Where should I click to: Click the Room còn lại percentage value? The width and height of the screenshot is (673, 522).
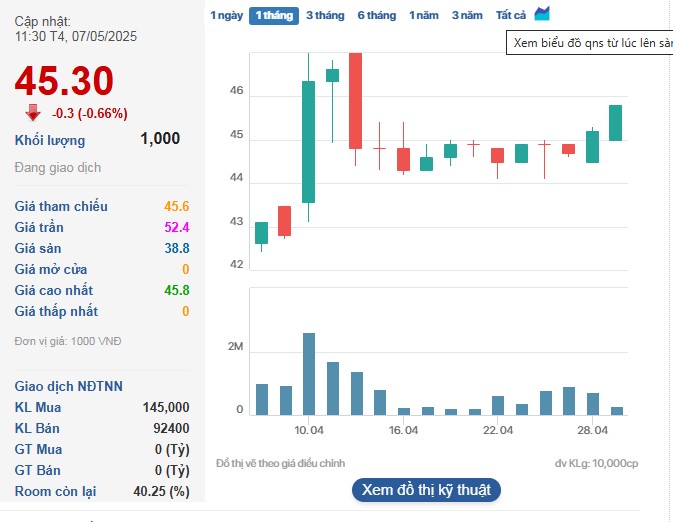[x=161, y=491]
